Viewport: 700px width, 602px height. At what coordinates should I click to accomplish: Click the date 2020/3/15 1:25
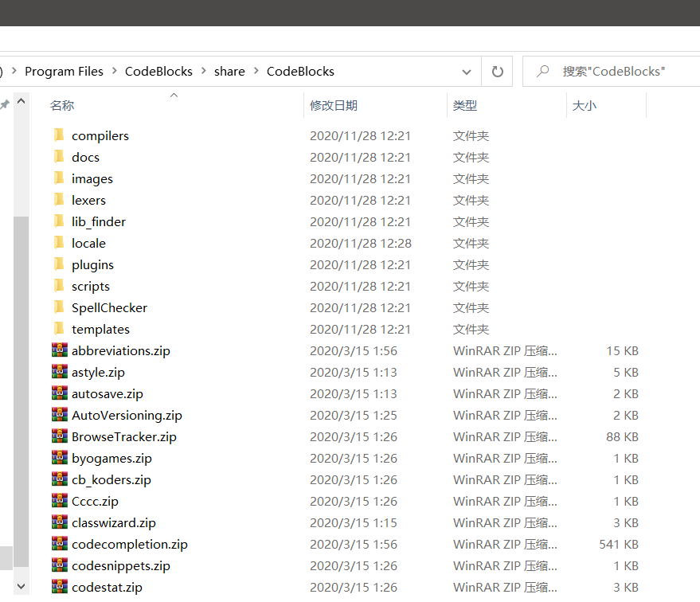tap(354, 416)
